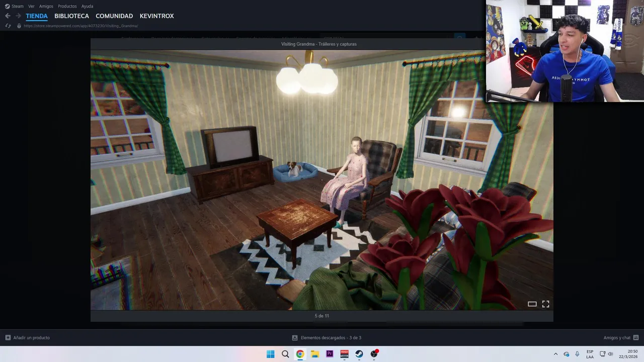Open File Explorer from taskbar
Viewport: 644px width, 362px height.
coord(315,354)
